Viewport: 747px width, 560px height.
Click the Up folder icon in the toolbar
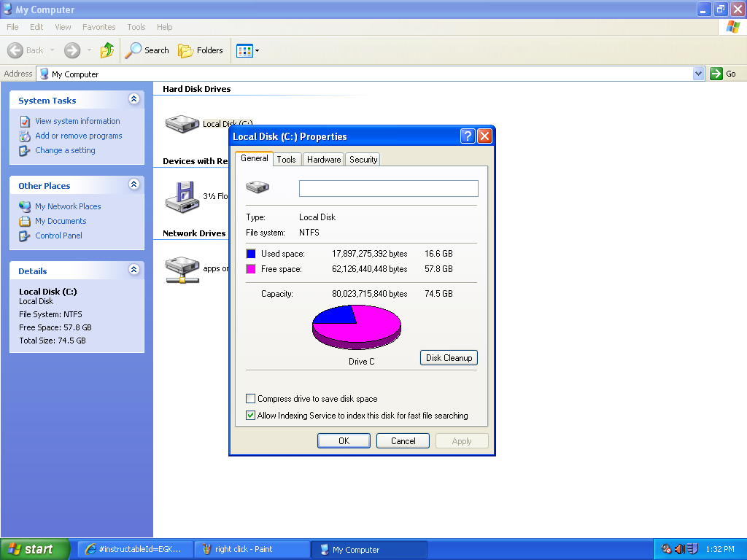[107, 50]
